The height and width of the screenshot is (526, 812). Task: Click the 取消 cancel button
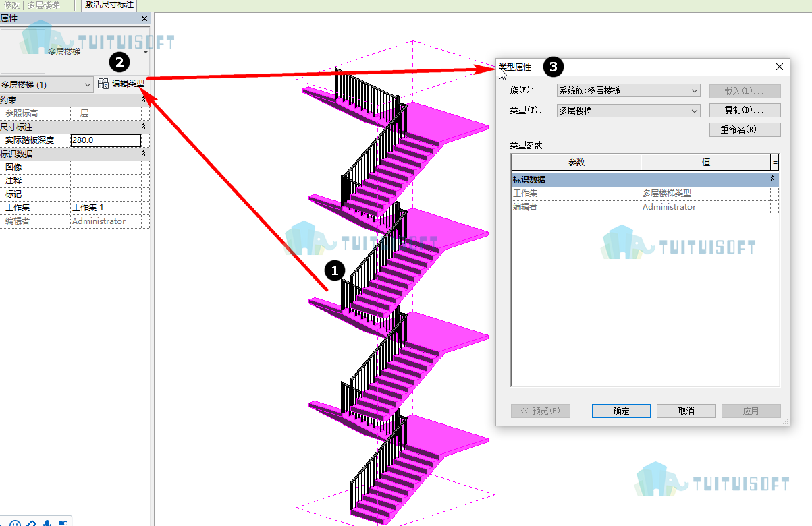coord(686,411)
